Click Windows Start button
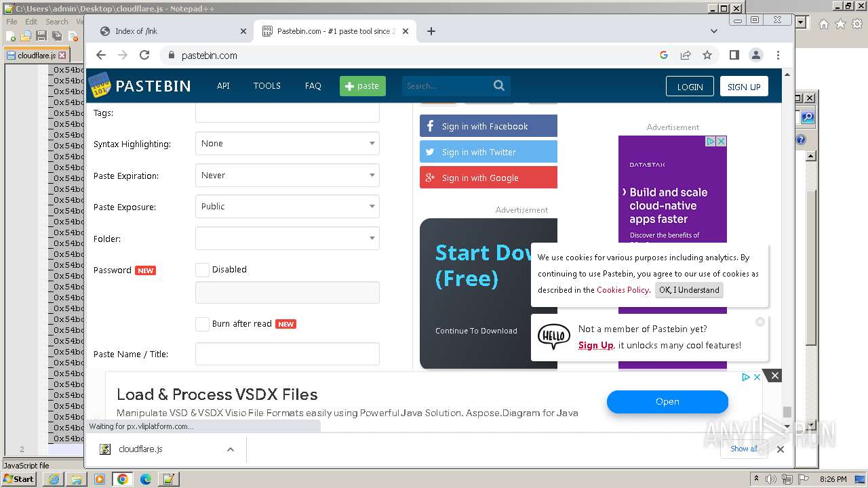The width and height of the screenshot is (868, 488). 19,479
